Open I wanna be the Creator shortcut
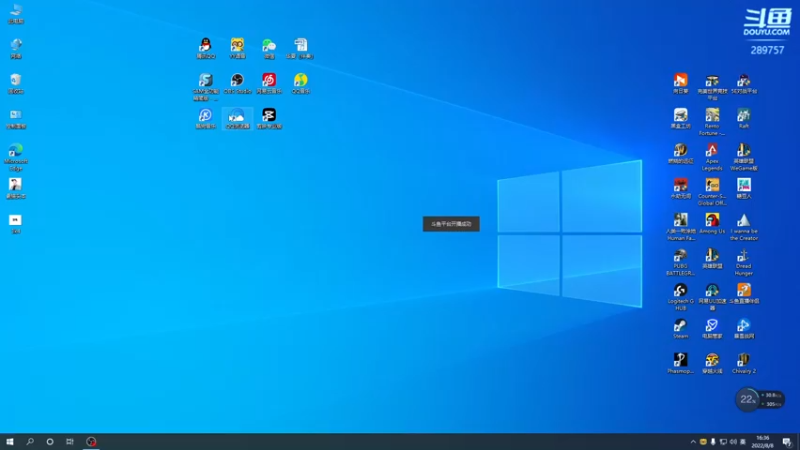Viewport: 800px width, 450px height. [744, 227]
